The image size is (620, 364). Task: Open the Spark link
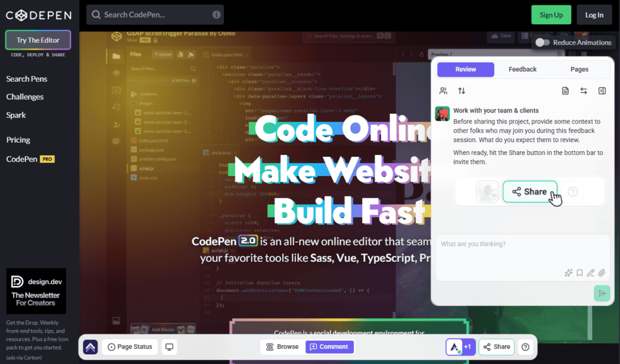tap(16, 115)
